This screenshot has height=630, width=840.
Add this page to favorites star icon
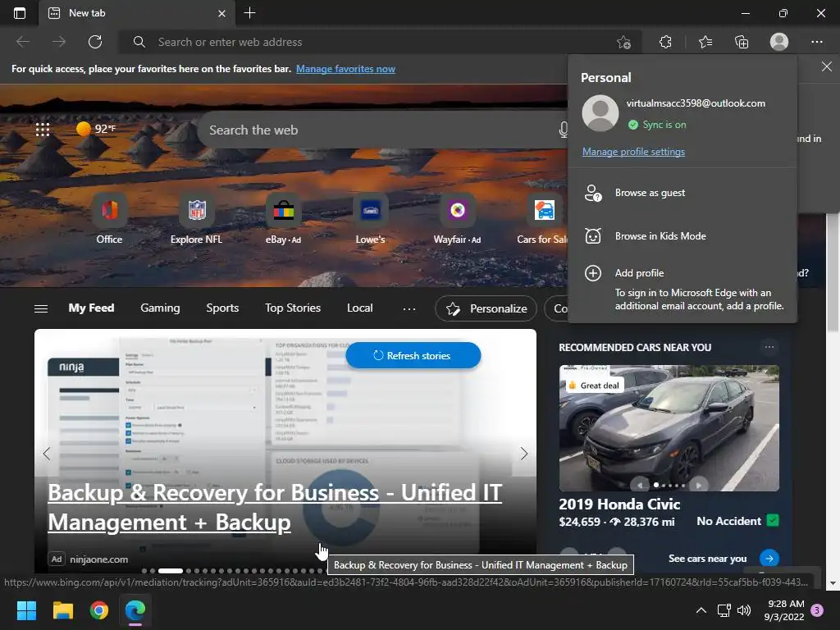point(623,42)
